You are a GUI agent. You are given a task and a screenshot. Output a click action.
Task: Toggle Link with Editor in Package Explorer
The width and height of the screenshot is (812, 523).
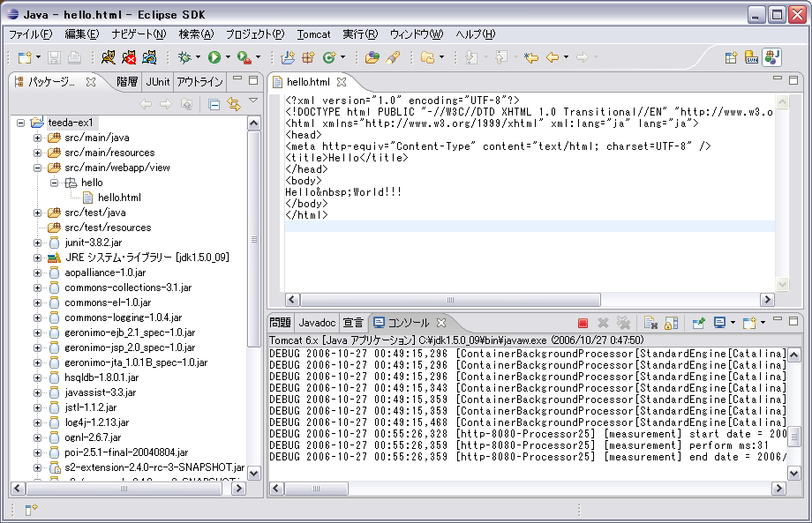point(234,104)
